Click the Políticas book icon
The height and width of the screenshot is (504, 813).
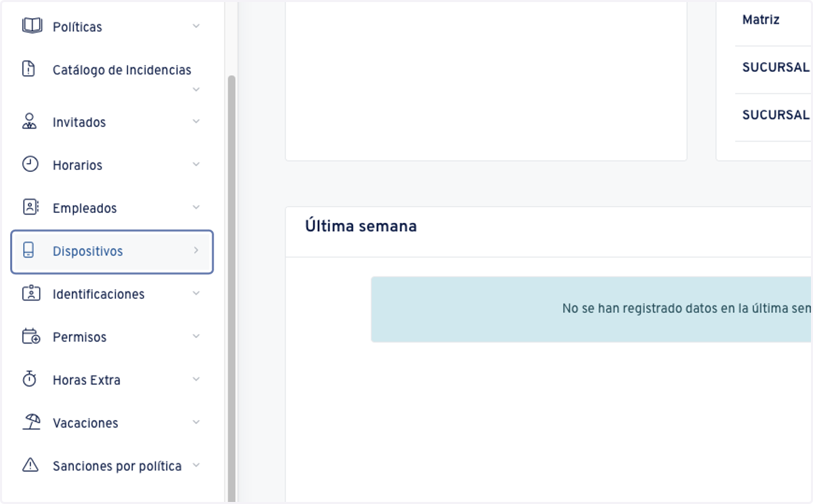[32, 26]
